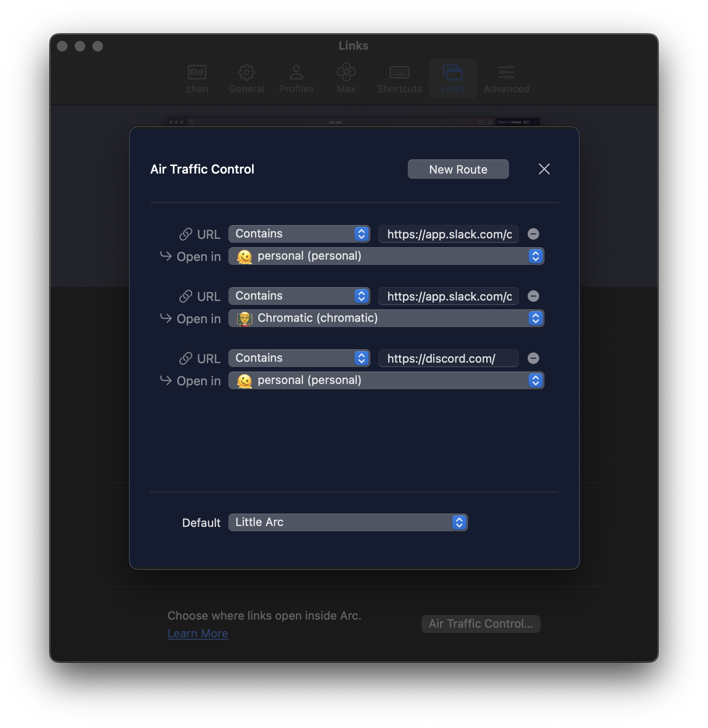Click the chevron stepper on Default dropdown
The height and width of the screenshot is (728, 708).
tap(459, 522)
